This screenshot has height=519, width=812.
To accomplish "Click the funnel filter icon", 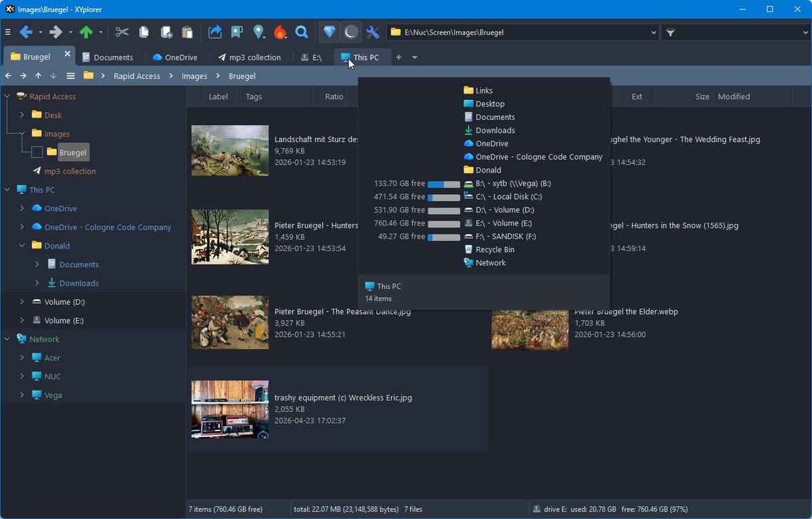I will point(670,32).
